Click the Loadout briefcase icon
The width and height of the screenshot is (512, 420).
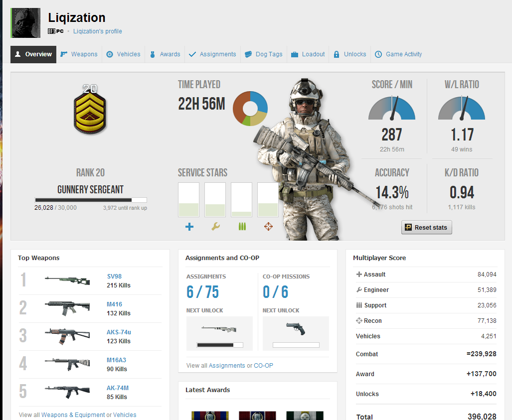[x=295, y=54]
